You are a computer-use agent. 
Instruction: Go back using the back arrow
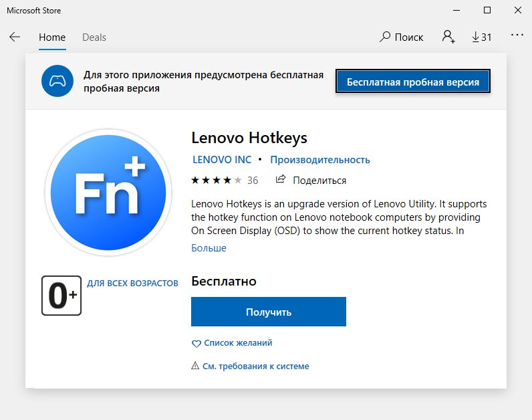15,37
